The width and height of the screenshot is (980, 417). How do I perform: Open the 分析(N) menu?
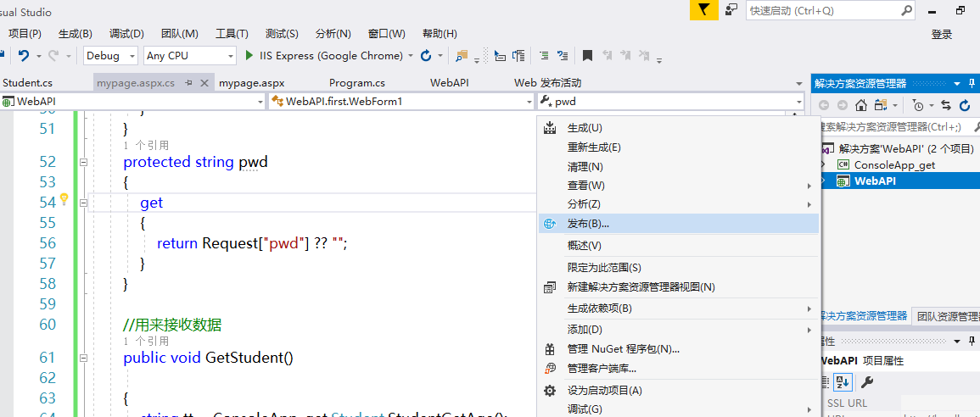(333, 34)
